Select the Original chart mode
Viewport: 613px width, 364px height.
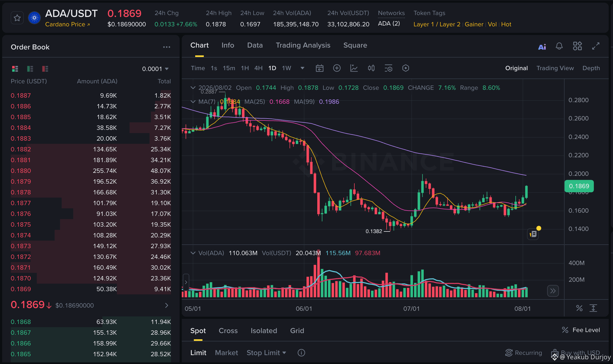click(516, 68)
